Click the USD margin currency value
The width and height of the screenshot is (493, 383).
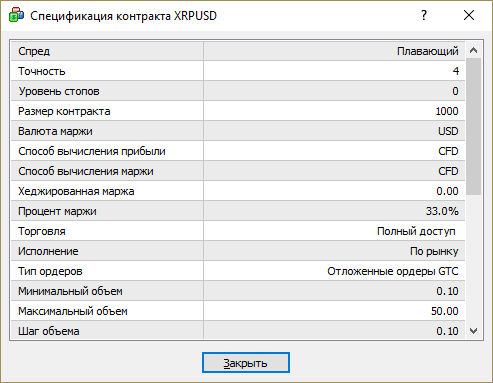click(x=448, y=131)
